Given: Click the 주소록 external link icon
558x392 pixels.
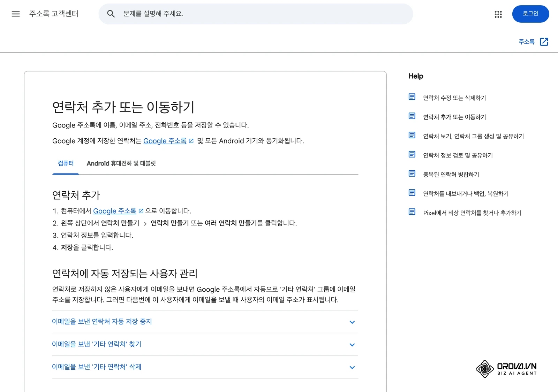Looking at the screenshot, I should [x=544, y=42].
